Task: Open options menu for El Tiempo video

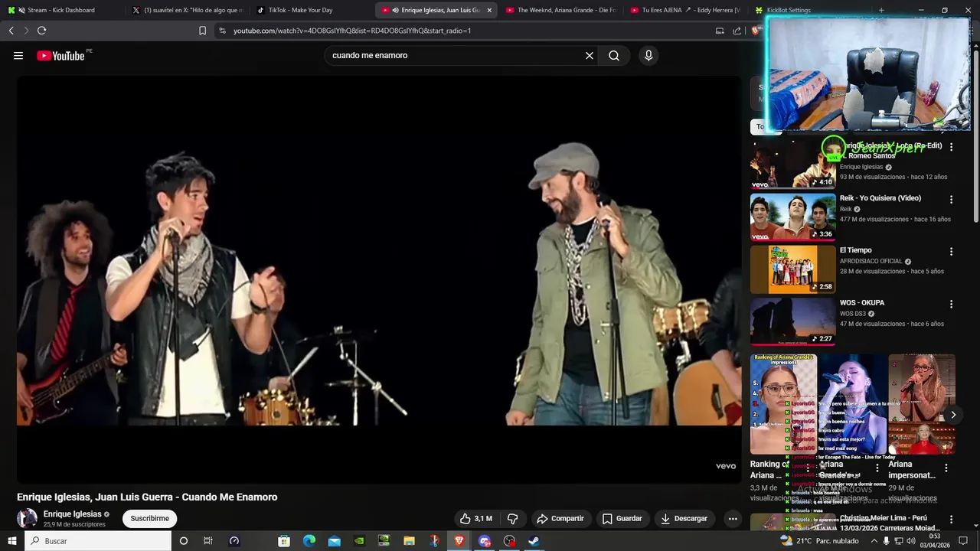Action: tap(952, 251)
